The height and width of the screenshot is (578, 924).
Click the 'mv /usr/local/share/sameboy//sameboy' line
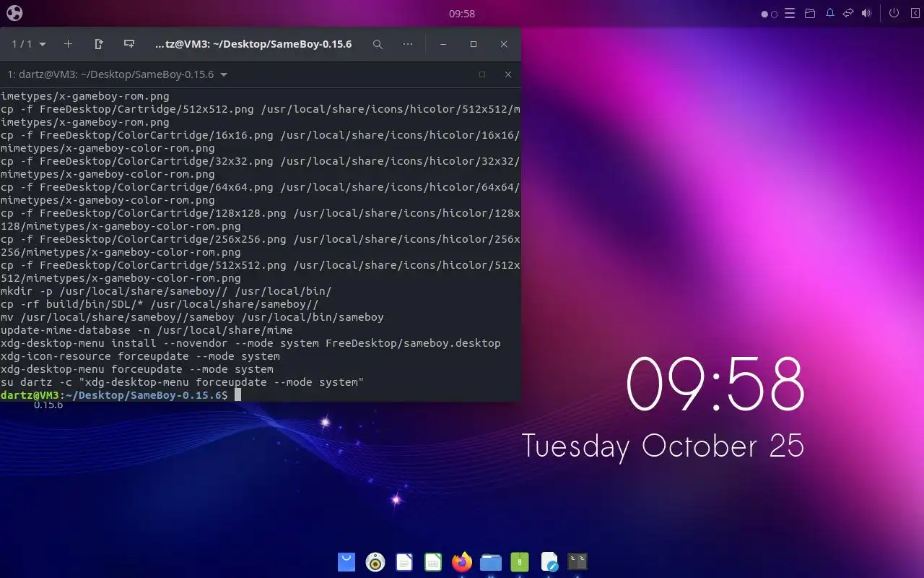point(192,317)
